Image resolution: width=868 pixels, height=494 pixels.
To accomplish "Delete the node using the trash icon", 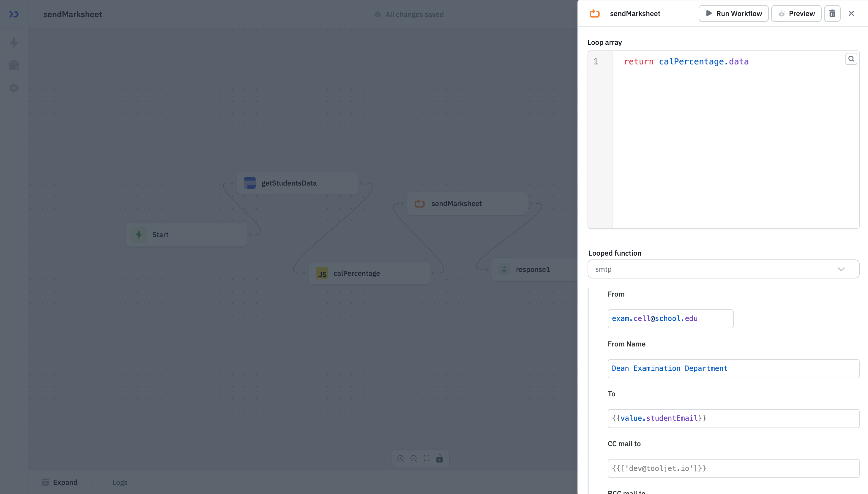I will coord(832,13).
